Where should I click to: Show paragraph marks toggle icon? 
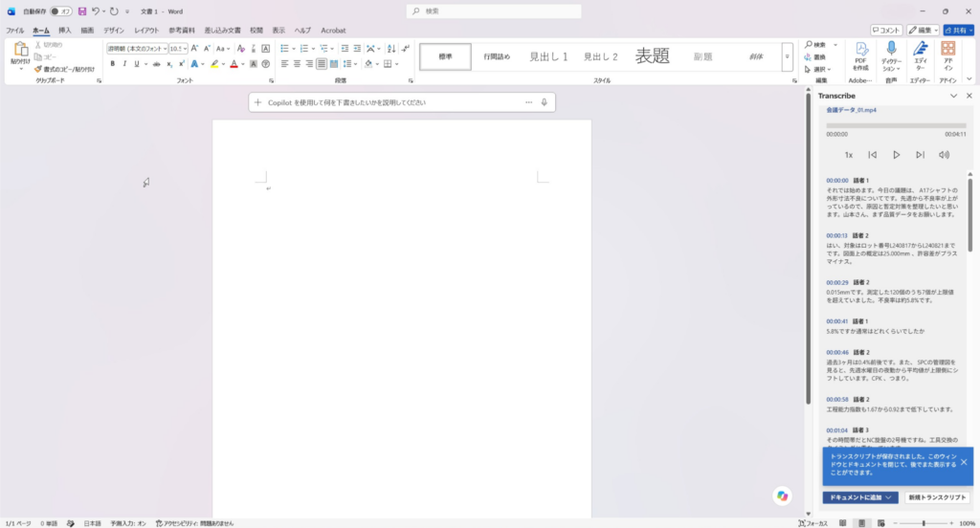coord(406,48)
